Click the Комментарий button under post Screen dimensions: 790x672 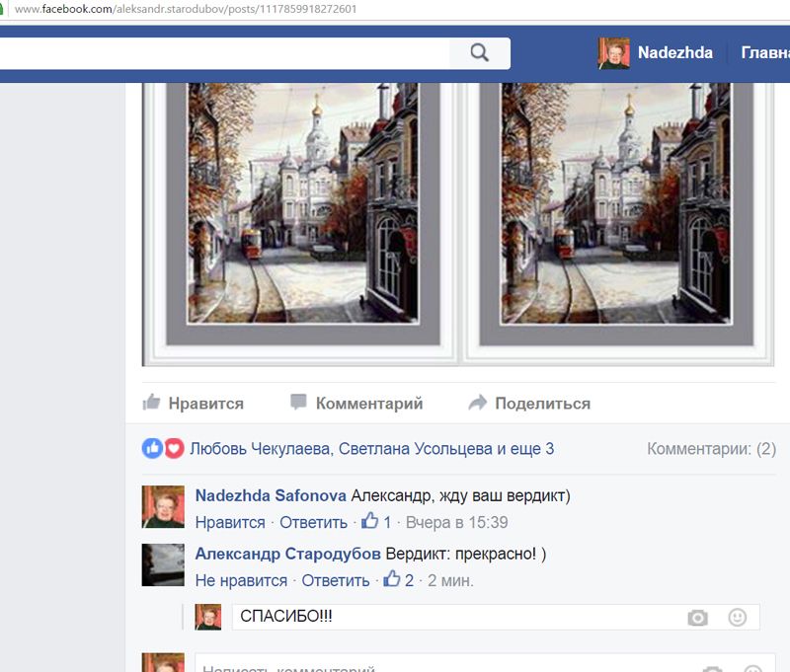356,403
